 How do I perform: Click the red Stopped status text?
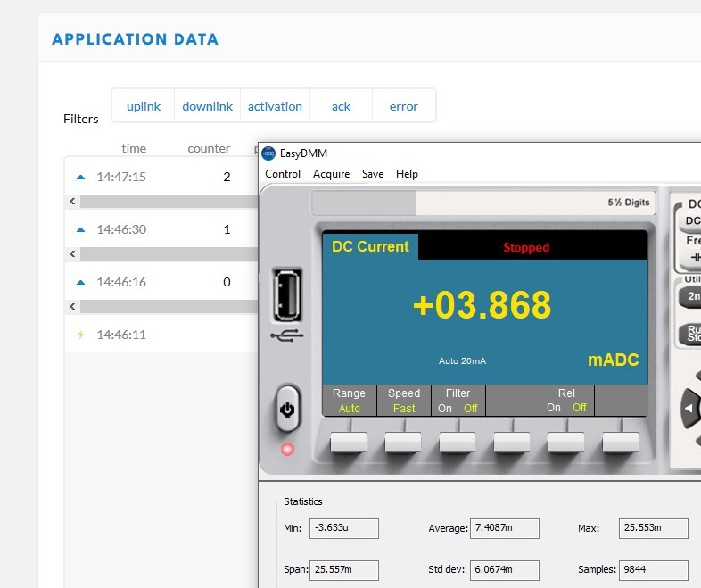pos(526,247)
